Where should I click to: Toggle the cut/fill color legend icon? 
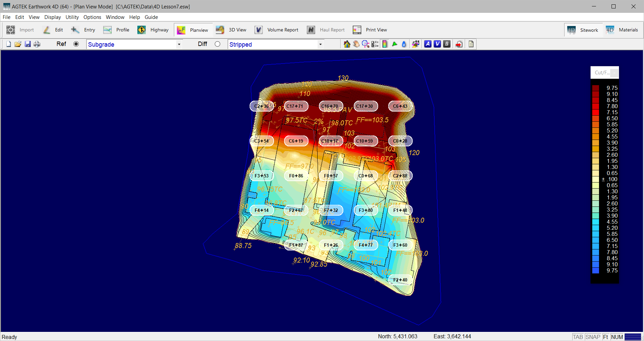coord(385,44)
